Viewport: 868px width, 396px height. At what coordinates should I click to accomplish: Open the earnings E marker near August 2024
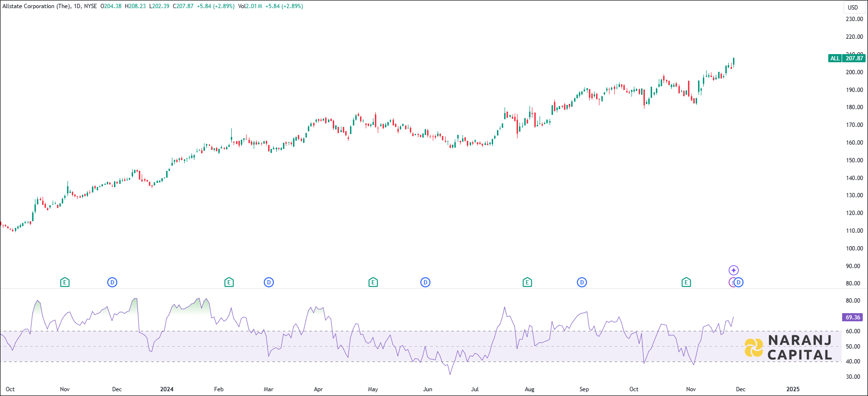[527, 283]
